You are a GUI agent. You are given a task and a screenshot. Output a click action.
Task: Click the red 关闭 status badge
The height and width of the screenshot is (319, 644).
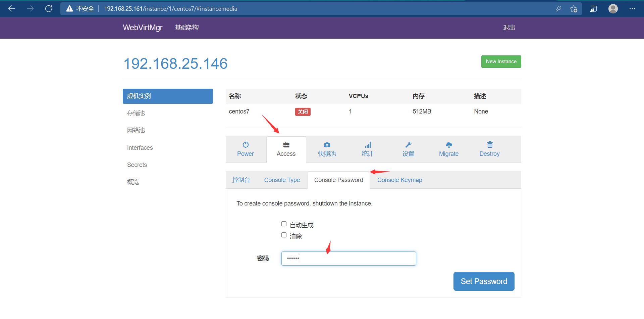303,112
